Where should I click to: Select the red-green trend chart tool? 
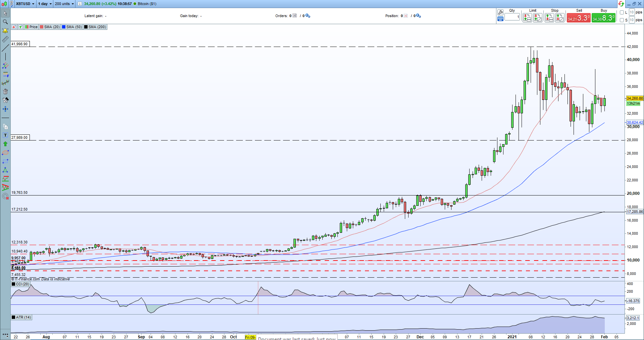[x=5, y=179]
